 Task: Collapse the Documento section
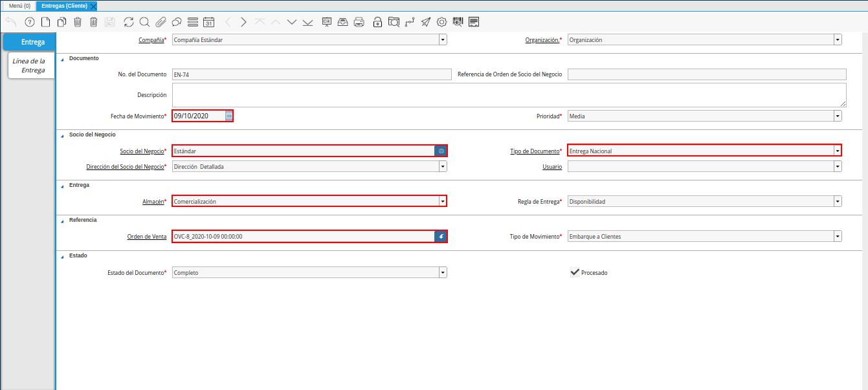click(62, 59)
